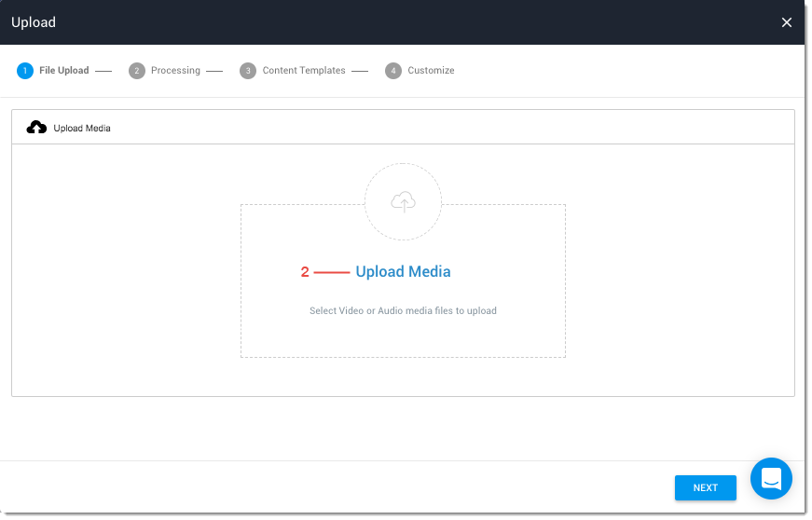Click the step 1 number circle

click(24, 71)
